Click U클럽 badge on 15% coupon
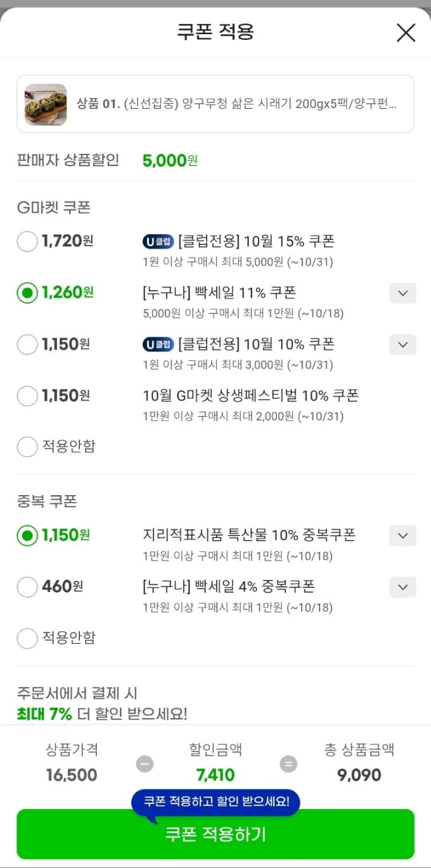The height and width of the screenshot is (868, 431). (158, 241)
